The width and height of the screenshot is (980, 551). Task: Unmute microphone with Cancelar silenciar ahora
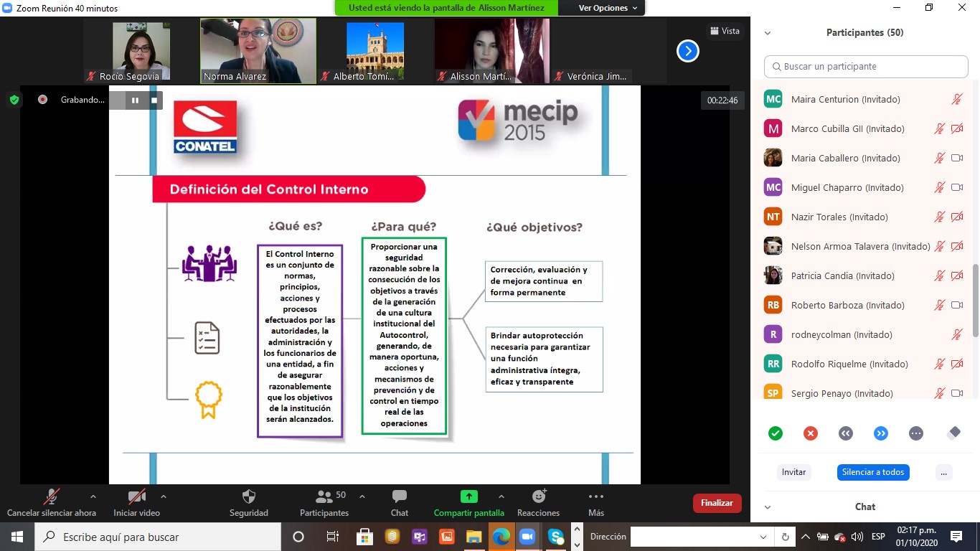click(51, 503)
